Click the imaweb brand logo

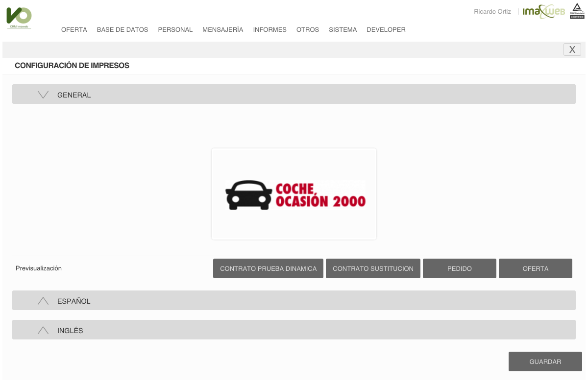point(543,11)
